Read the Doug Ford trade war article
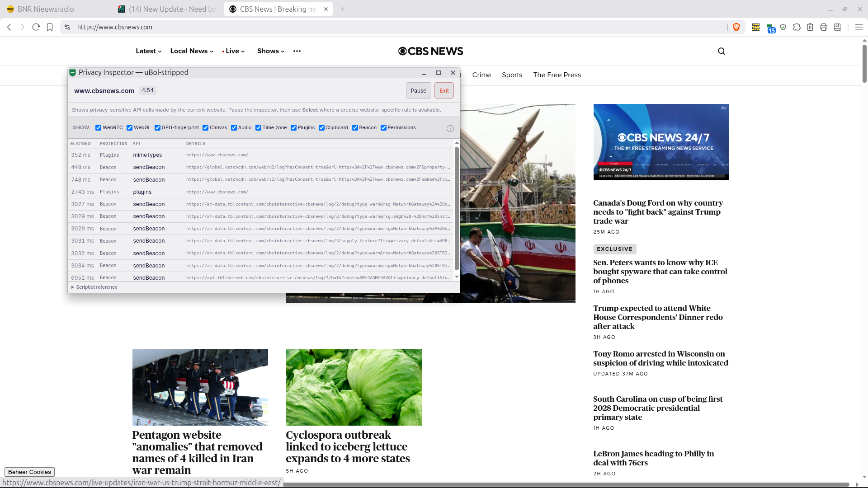The height and width of the screenshot is (488, 868). (x=658, y=212)
